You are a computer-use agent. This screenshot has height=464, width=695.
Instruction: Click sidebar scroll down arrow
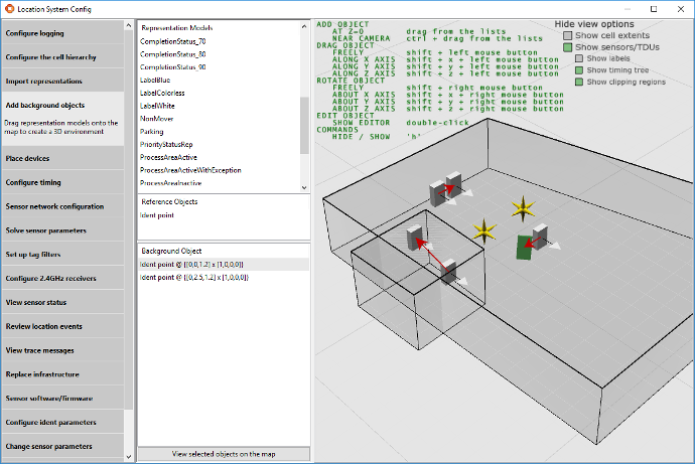[129, 456]
